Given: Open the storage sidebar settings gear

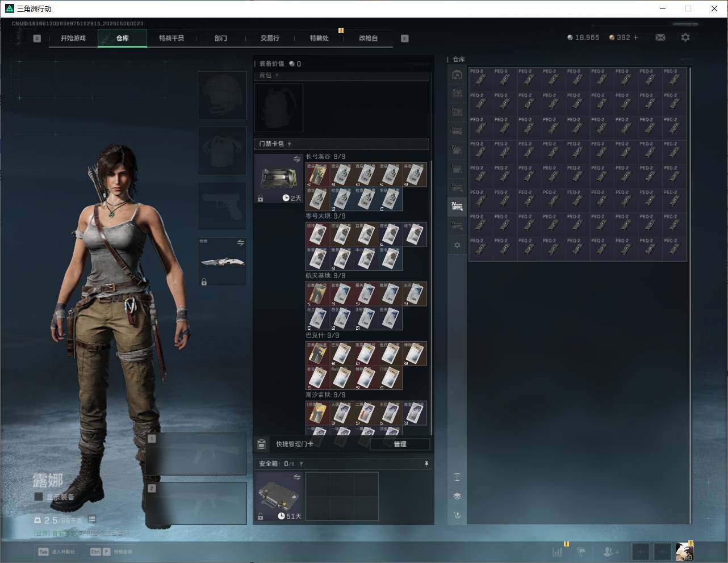Looking at the screenshot, I should [x=457, y=245].
